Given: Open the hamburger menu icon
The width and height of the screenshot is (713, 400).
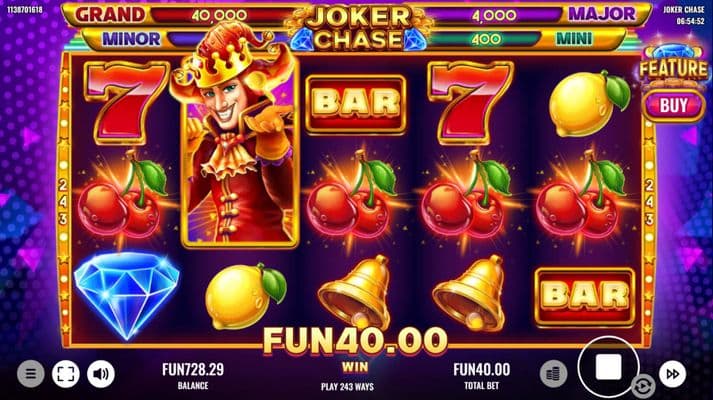Looking at the screenshot, I should [30, 374].
